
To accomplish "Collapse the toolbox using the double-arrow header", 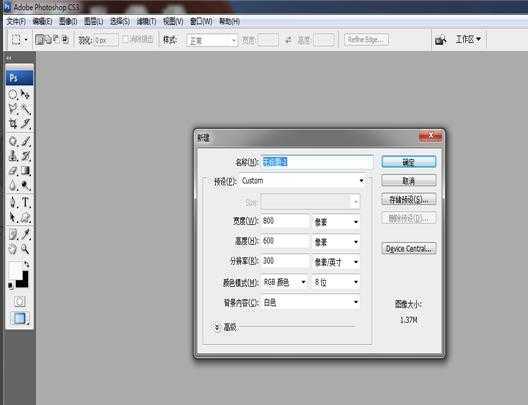I will pyautogui.click(x=9, y=58).
